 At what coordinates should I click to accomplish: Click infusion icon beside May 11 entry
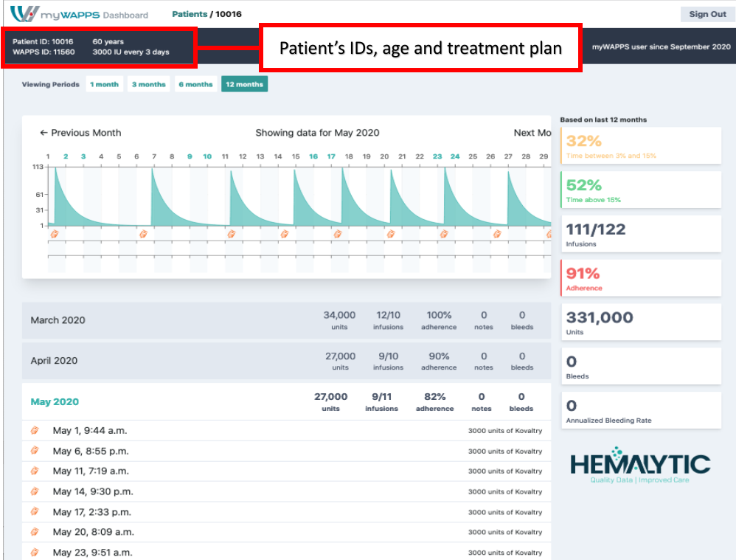coord(34,471)
